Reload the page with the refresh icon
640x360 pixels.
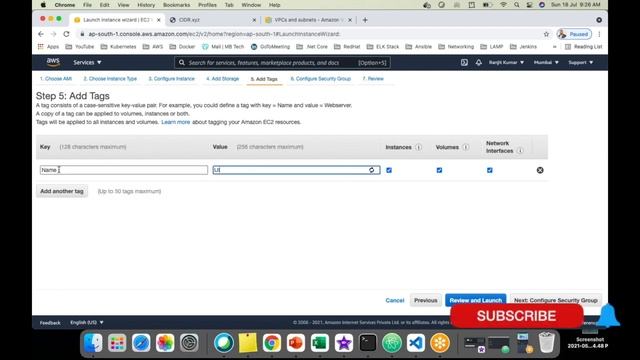click(66, 34)
